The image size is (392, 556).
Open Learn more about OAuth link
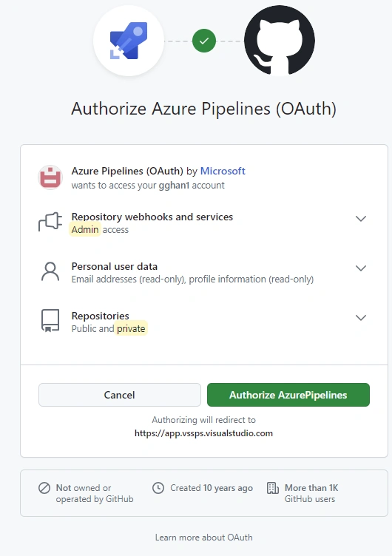coord(204,538)
